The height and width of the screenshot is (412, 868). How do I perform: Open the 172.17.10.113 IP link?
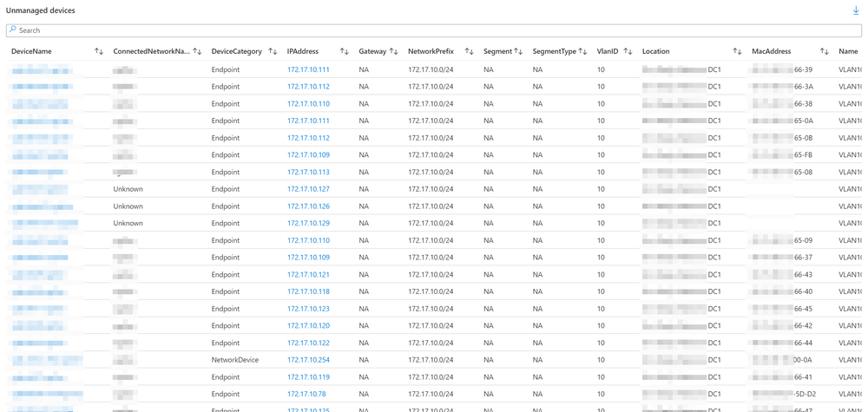coord(308,172)
